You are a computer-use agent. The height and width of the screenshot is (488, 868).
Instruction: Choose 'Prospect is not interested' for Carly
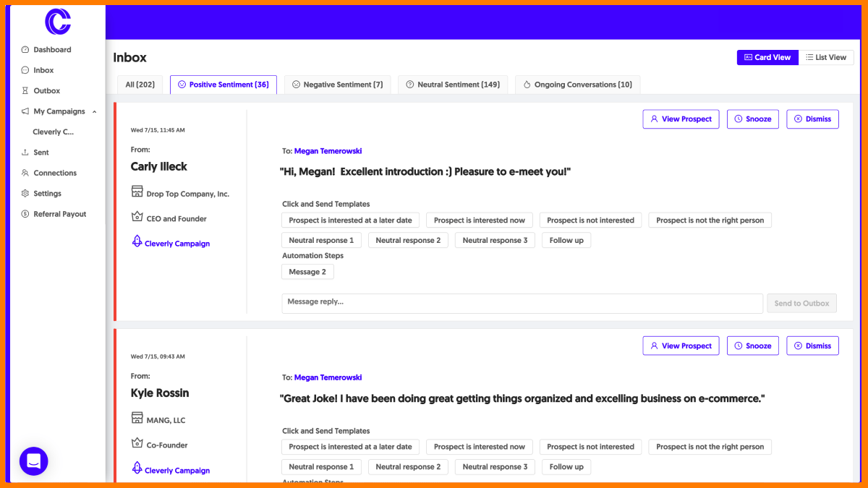point(590,221)
